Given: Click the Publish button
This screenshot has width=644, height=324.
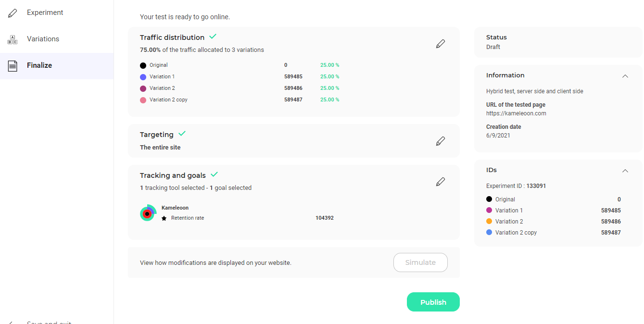Looking at the screenshot, I should pyautogui.click(x=433, y=302).
